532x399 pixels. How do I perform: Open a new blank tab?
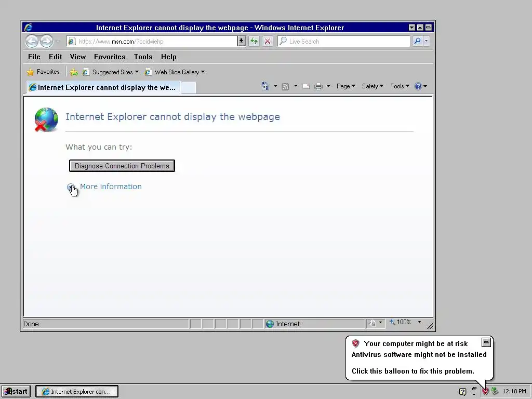coord(188,88)
